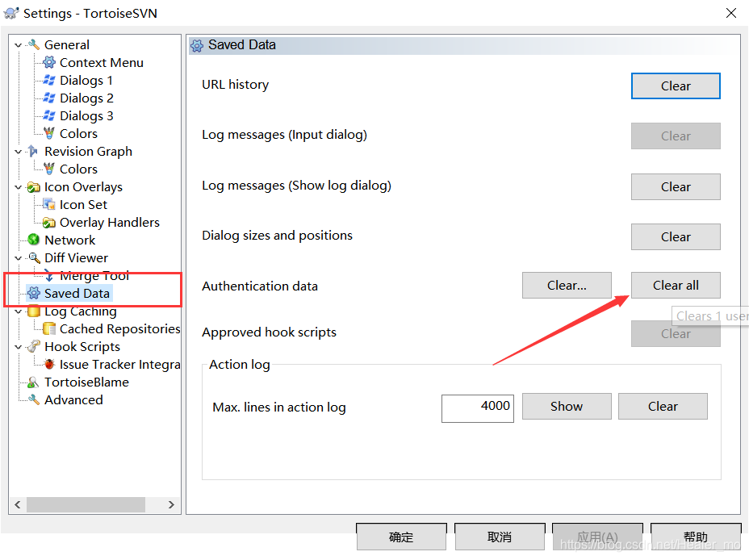Open the Overlay Handlers page

(x=110, y=223)
